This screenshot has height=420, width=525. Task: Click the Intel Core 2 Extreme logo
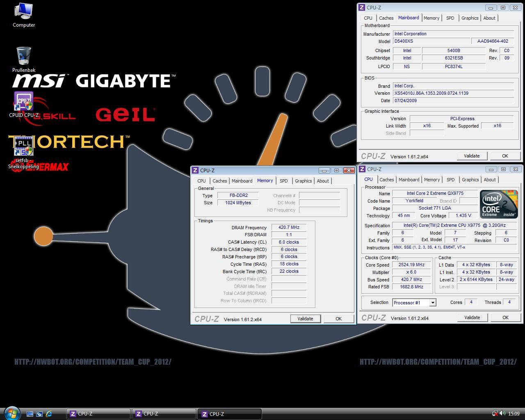click(x=498, y=204)
